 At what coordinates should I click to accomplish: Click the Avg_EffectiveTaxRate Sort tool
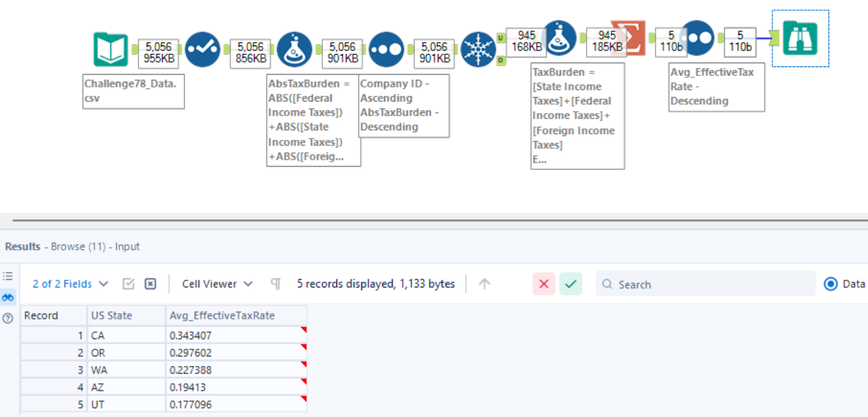point(697,38)
